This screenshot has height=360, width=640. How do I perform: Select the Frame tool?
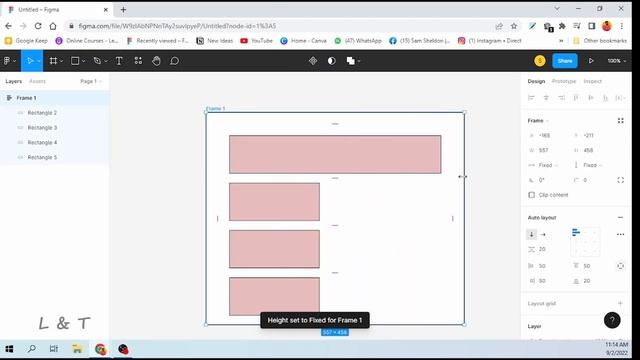coord(53,61)
